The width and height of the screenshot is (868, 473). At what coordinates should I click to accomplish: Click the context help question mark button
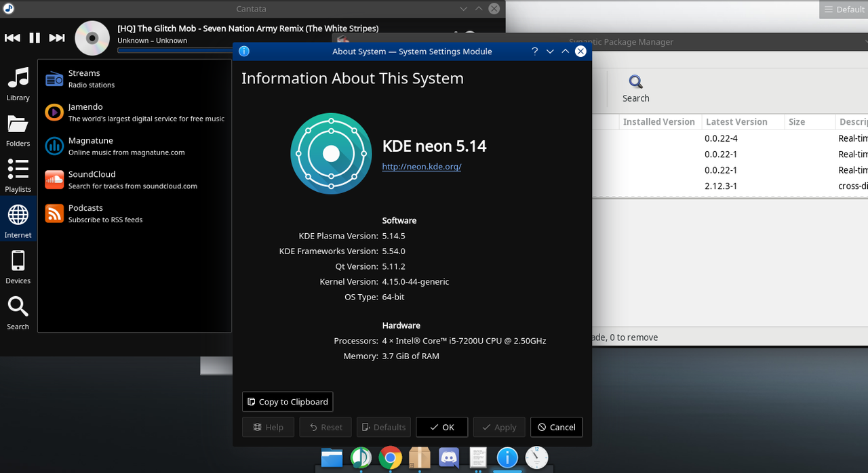click(x=534, y=52)
